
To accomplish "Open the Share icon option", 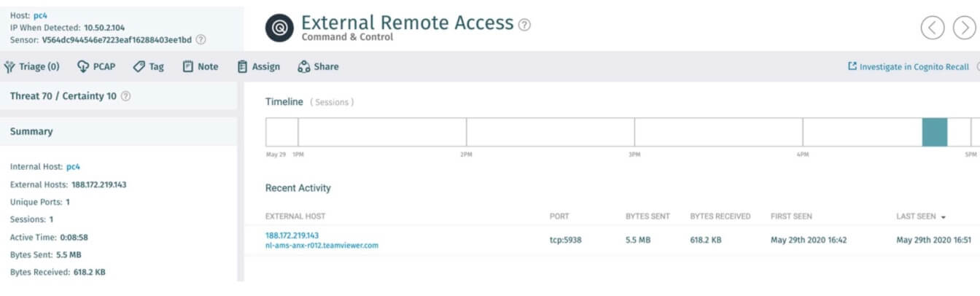I will coord(304,67).
